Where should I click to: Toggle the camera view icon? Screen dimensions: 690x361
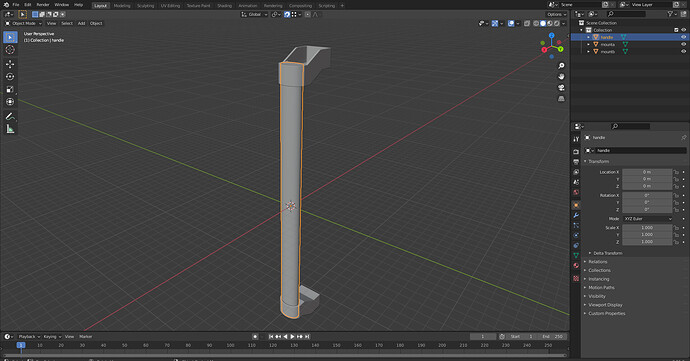561,88
